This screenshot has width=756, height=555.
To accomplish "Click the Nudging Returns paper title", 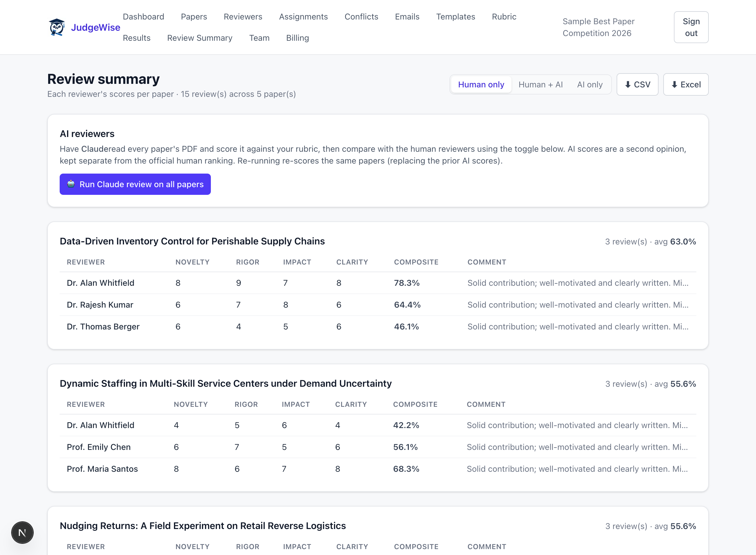I will pos(203,526).
